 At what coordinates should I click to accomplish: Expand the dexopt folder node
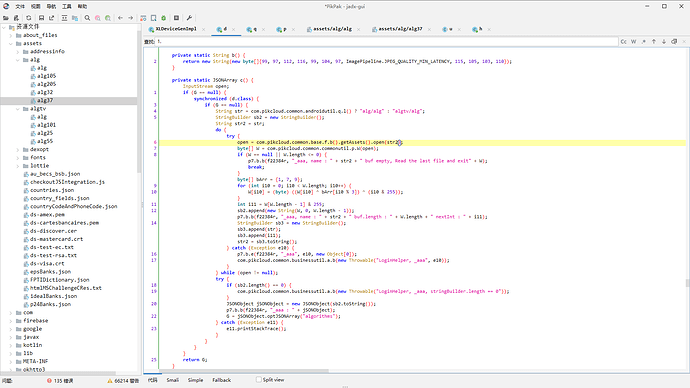point(18,150)
